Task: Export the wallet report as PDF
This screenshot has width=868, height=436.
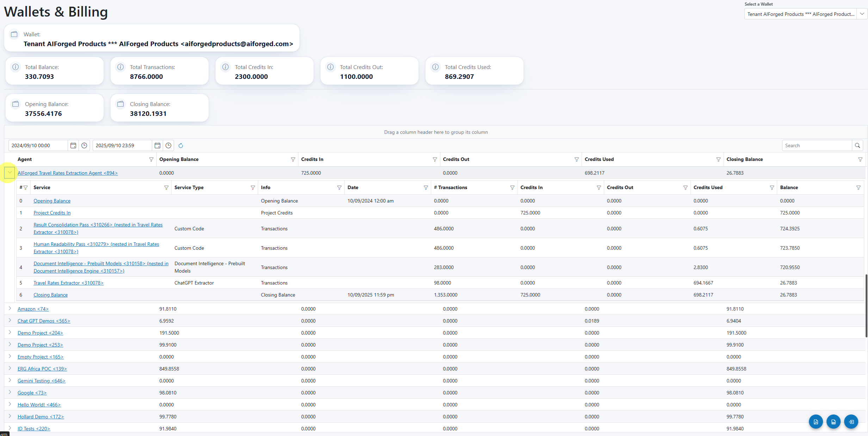Action: point(816,422)
